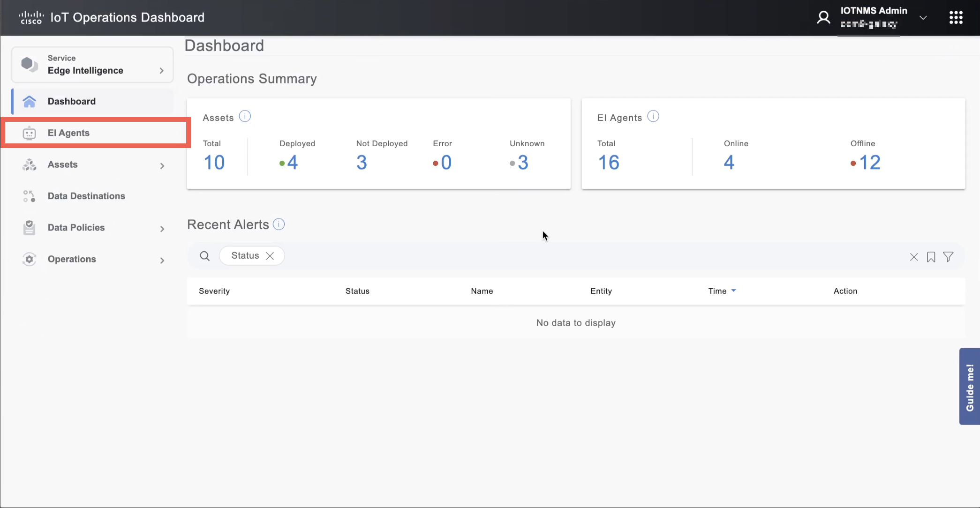980x508 pixels.
Task: Click the IOTNMS Admin username text
Action: click(874, 10)
